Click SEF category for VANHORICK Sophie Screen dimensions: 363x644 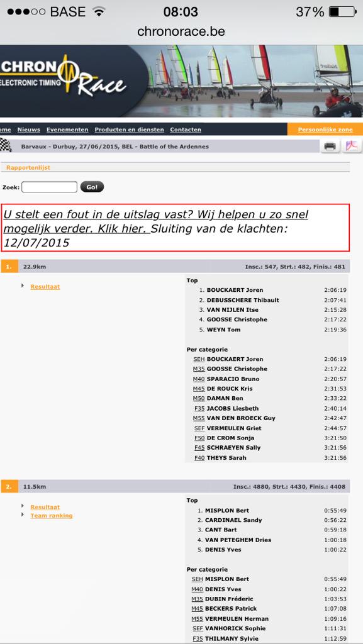198,628
